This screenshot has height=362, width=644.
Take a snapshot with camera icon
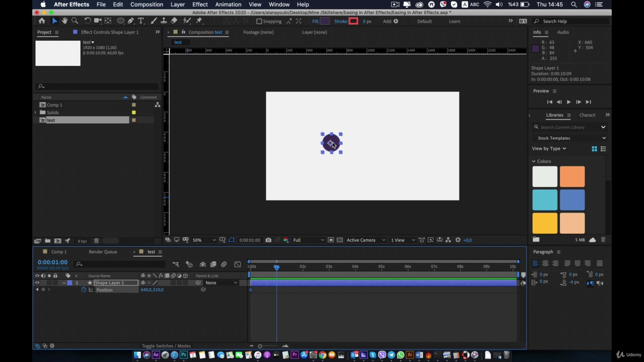point(268,240)
